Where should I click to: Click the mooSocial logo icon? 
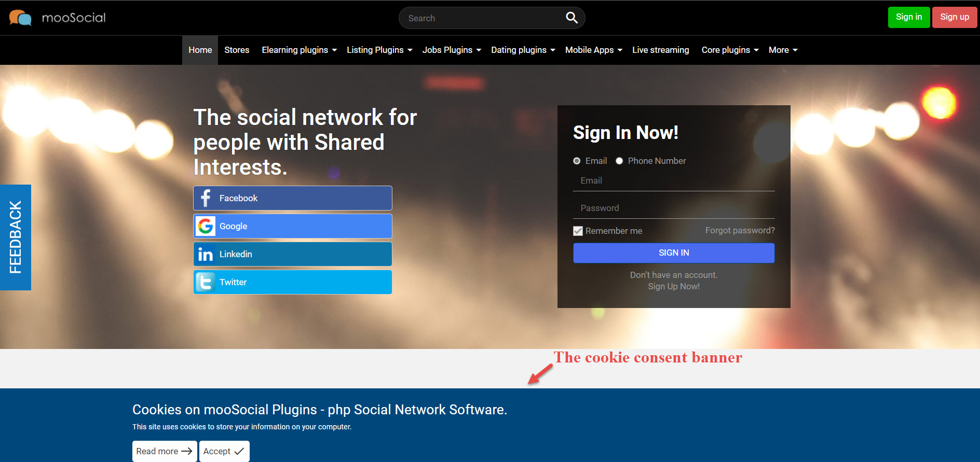(20, 18)
